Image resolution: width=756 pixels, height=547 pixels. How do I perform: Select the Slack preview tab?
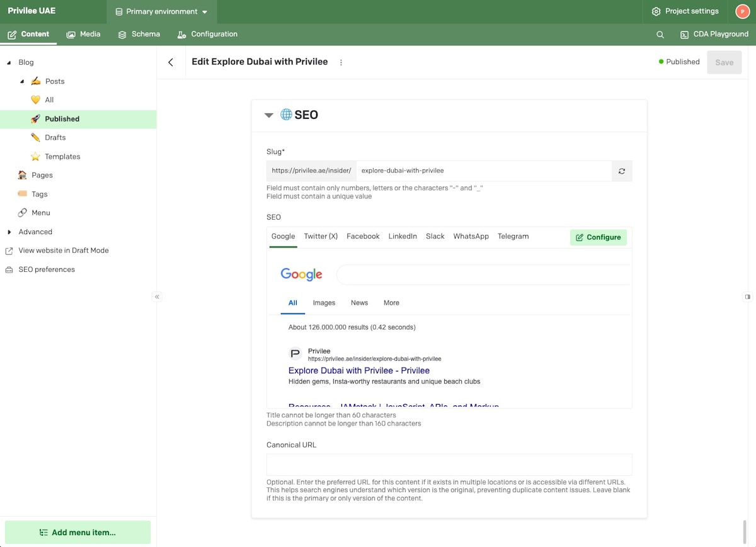coord(435,237)
